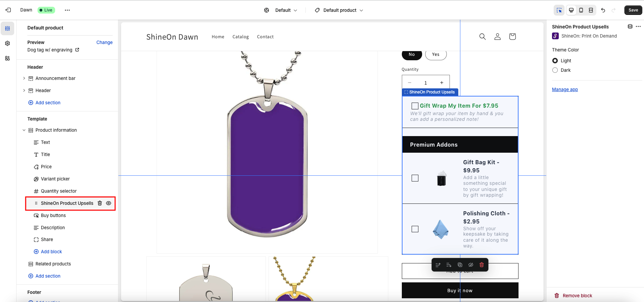Click the exit editor back icon
This screenshot has height=302, width=644.
[8, 10]
